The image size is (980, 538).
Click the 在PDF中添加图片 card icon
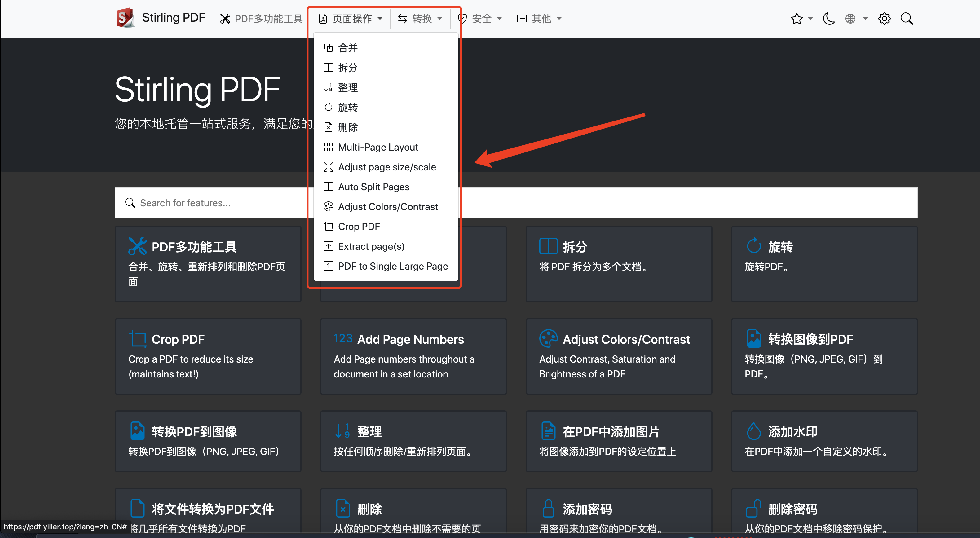[548, 431]
